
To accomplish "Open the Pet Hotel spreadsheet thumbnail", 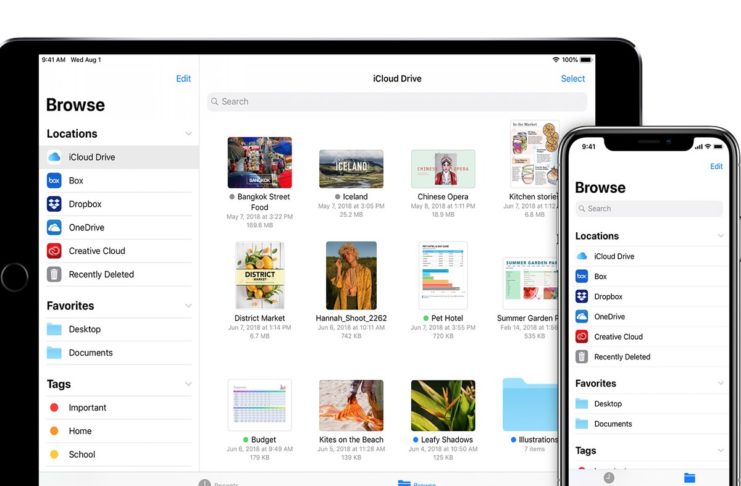I will pyautogui.click(x=443, y=275).
